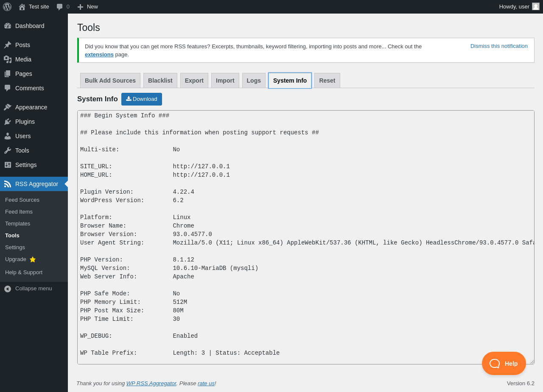
Task: Click the Tools wrench icon
Action: 8,150
